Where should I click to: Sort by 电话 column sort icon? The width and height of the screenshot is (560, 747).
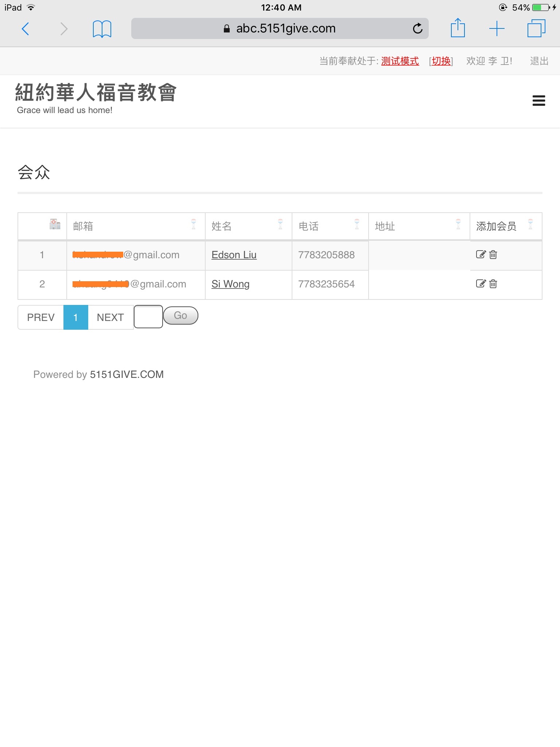point(357,224)
